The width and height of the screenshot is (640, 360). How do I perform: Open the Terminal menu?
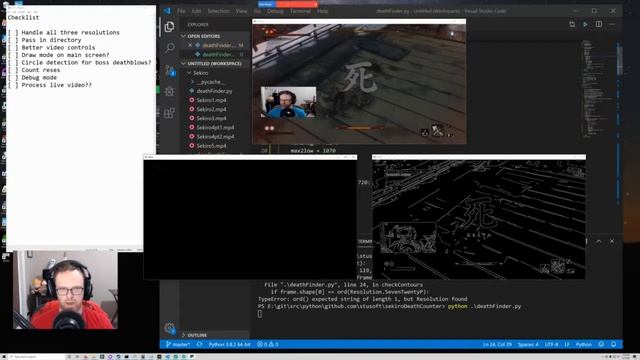click(x=300, y=11)
